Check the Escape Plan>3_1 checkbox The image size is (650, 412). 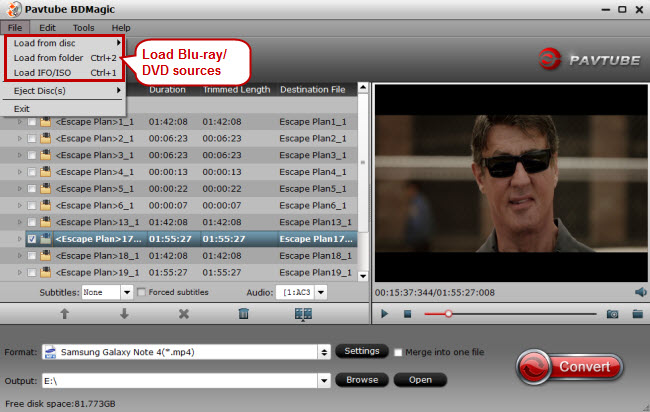click(32, 155)
